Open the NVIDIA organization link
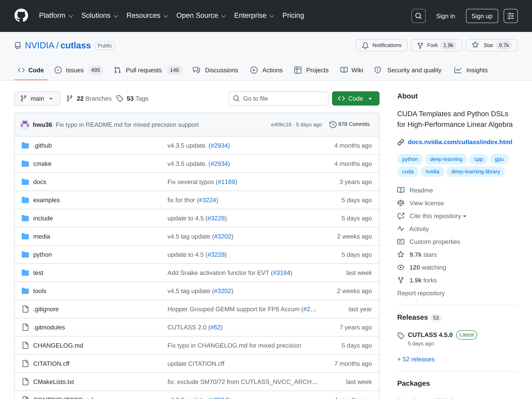The image size is (532, 399). coord(39,45)
